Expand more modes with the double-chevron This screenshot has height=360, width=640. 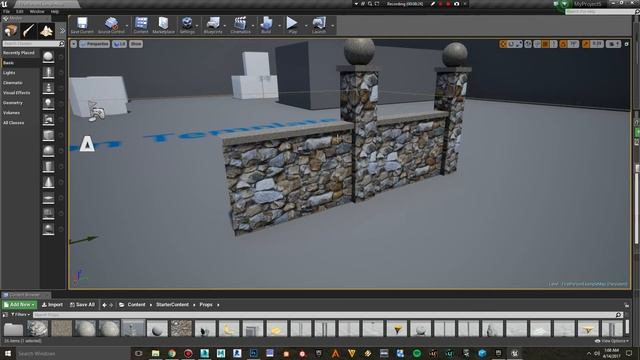point(62,31)
